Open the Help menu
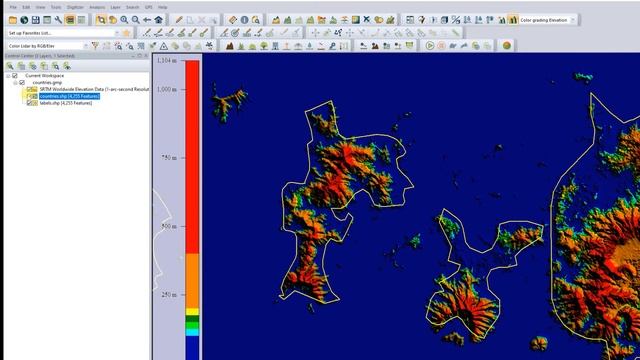 point(162,7)
